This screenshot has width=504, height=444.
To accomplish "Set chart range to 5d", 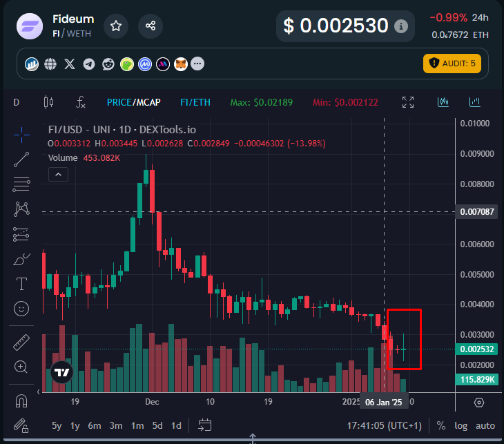I will point(157,425).
